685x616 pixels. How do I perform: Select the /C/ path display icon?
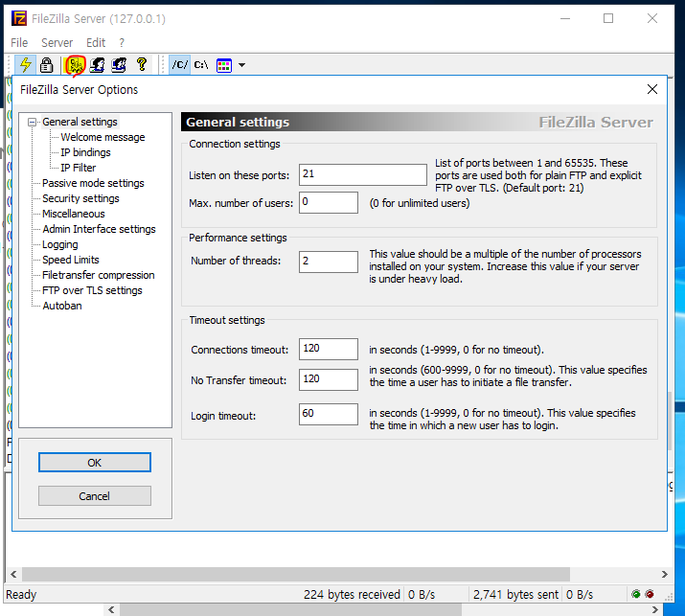(x=179, y=65)
